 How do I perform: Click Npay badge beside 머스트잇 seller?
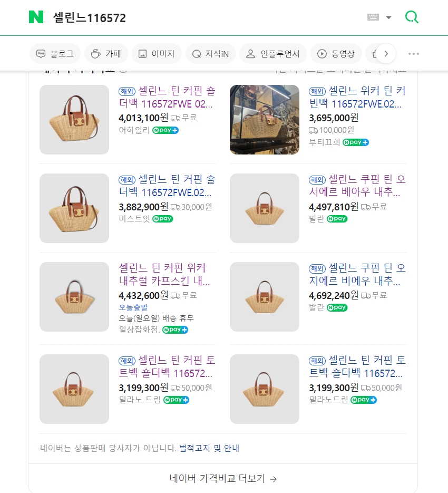(162, 219)
